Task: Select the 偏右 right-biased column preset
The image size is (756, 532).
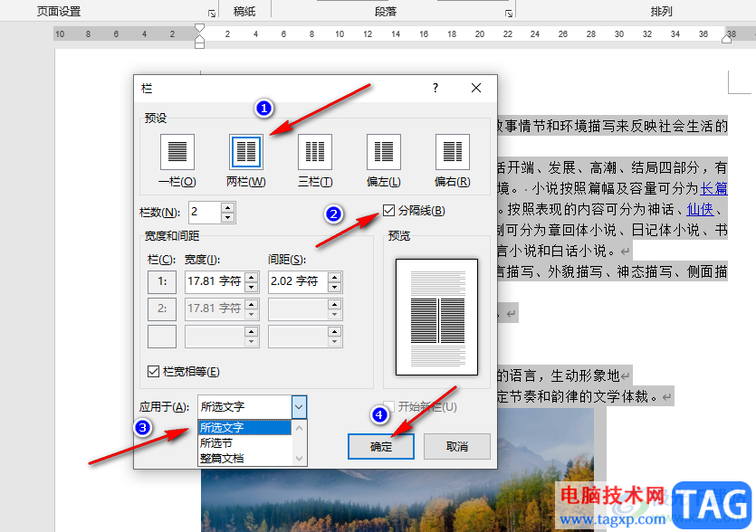Action: pos(453,152)
